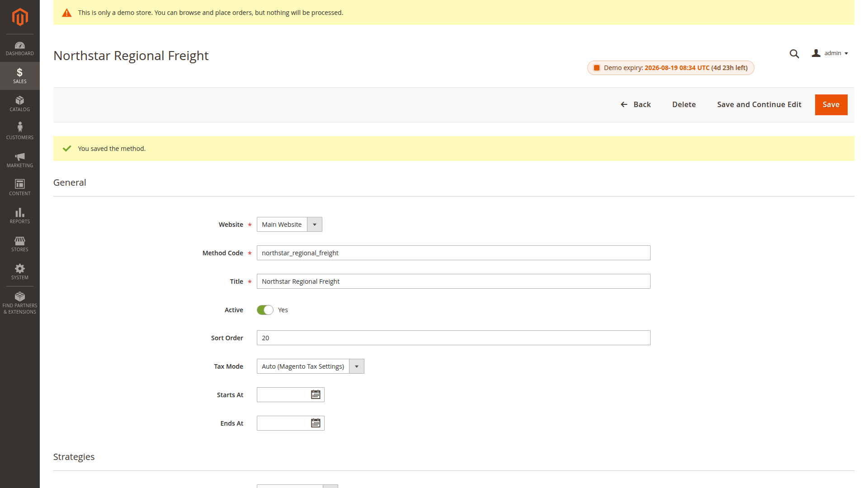Screen dimensions: 868x488
Task: Click the global search magnifier icon
Action: (x=794, y=54)
